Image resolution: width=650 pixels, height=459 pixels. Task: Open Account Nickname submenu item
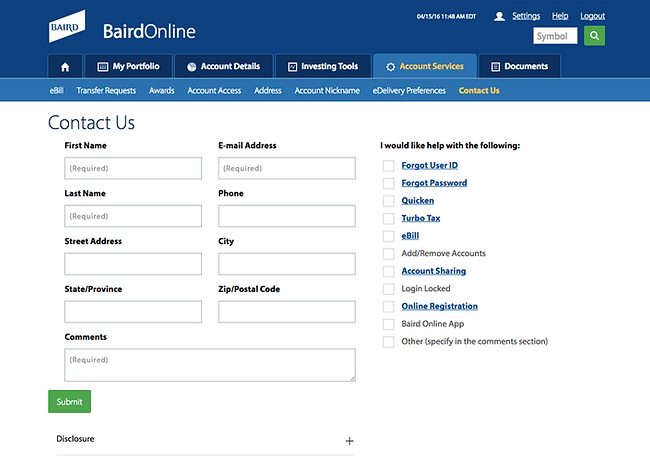point(327,90)
